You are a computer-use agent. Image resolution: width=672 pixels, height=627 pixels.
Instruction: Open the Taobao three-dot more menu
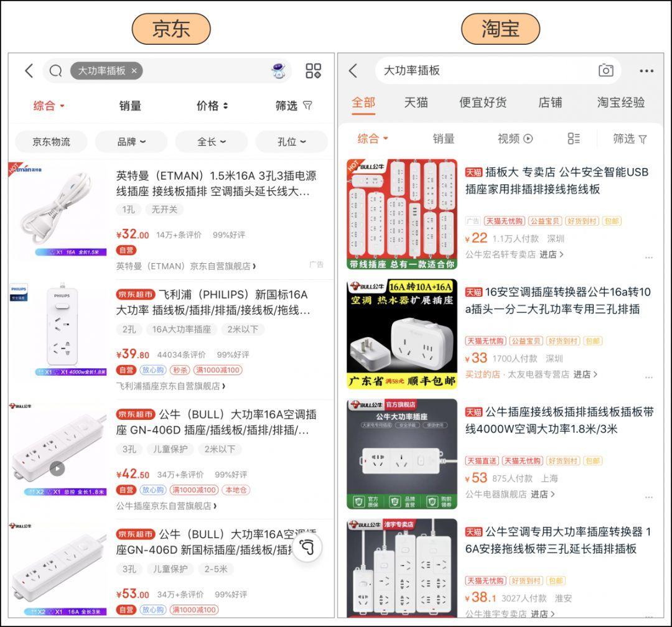pyautogui.click(x=646, y=71)
